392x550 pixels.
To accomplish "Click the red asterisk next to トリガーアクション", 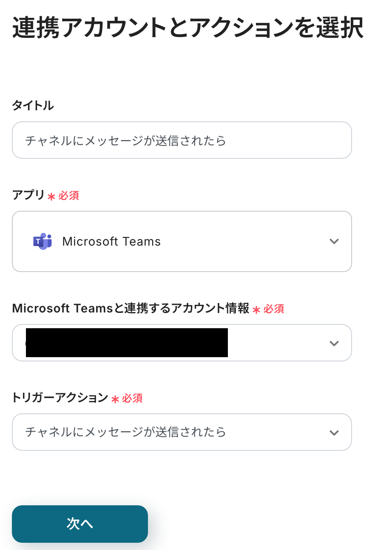I will (x=115, y=399).
